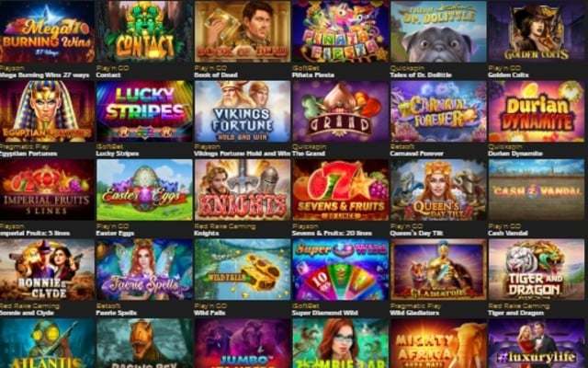Viewport: 588px width, 368px height.
Task: Launch the Bonnie and Clyde slot thumbnail
Action: (x=47, y=270)
